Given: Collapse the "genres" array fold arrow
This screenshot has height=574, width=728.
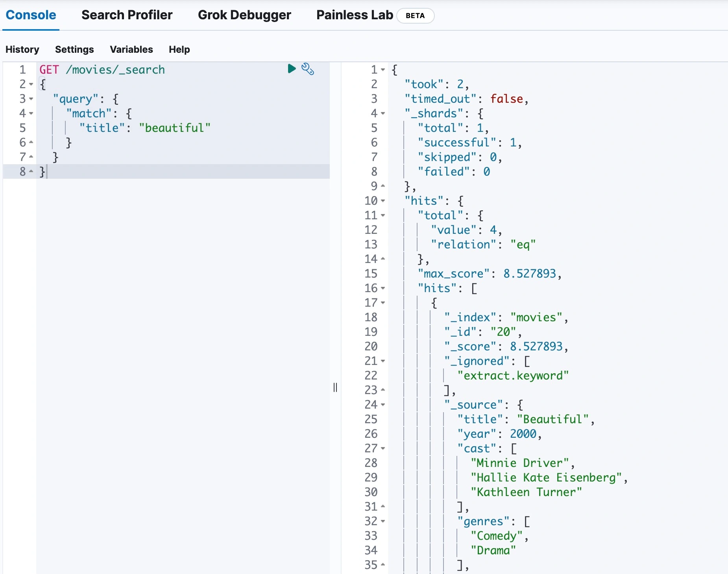Looking at the screenshot, I should [382, 521].
